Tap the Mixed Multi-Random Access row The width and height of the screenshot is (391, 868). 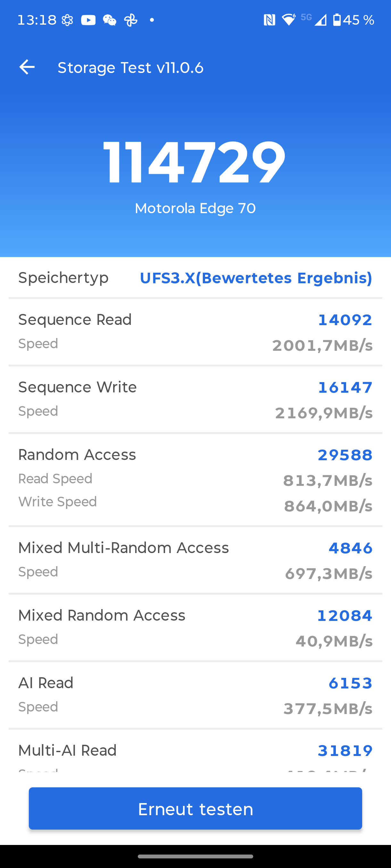tap(195, 560)
